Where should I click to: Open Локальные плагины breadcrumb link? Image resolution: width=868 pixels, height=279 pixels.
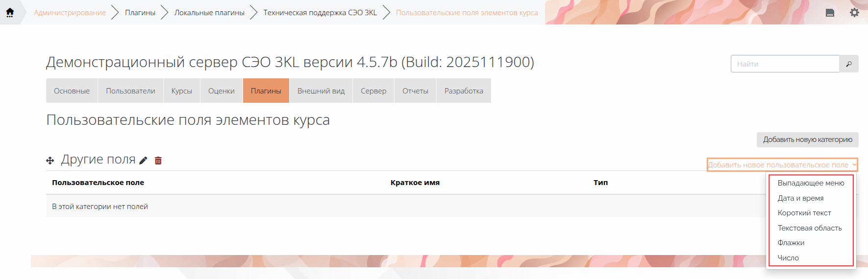coord(209,13)
